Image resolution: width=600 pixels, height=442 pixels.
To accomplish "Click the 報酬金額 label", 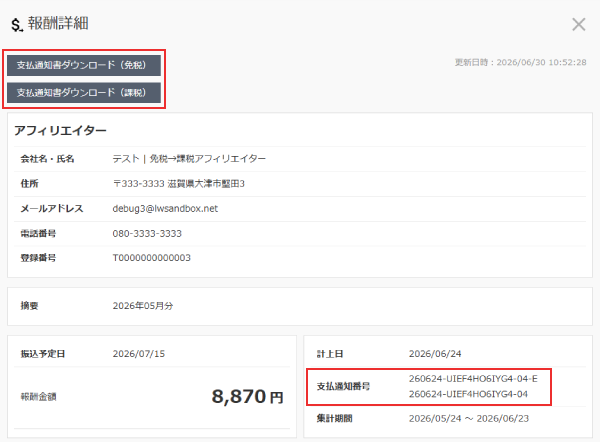I will coord(38,397).
